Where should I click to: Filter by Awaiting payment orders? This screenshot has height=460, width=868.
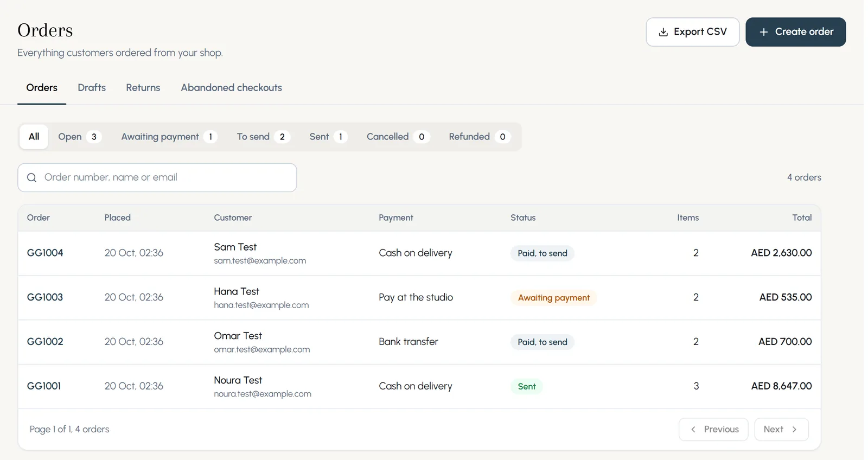pos(169,137)
